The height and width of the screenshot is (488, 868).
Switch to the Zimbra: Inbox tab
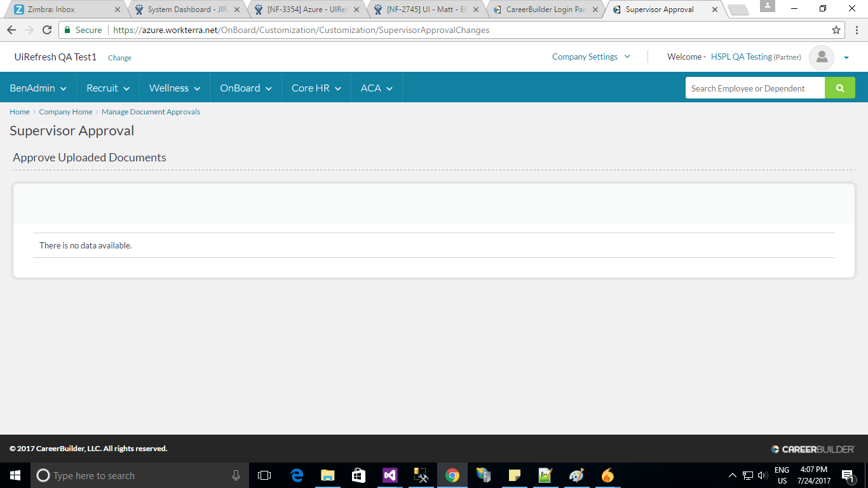64,10
